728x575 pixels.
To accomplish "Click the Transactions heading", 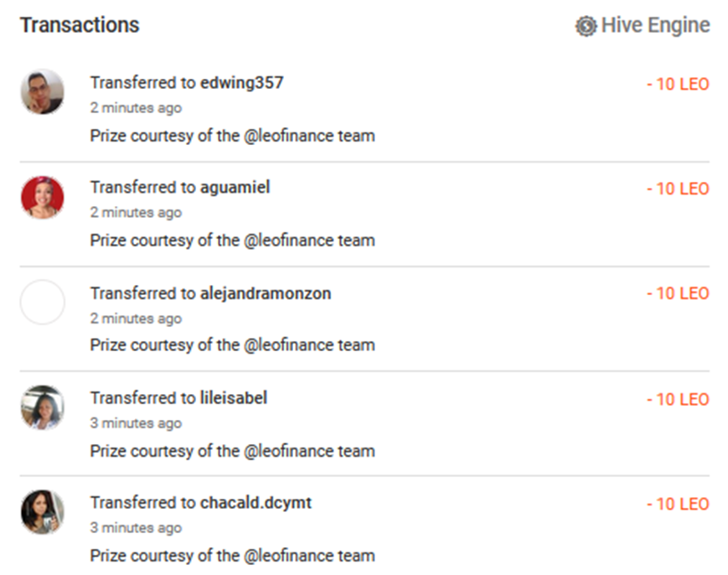I will click(x=80, y=25).
